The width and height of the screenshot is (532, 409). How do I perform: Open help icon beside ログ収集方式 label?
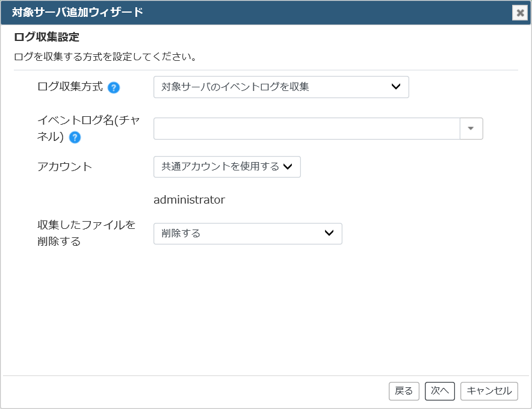click(x=114, y=88)
